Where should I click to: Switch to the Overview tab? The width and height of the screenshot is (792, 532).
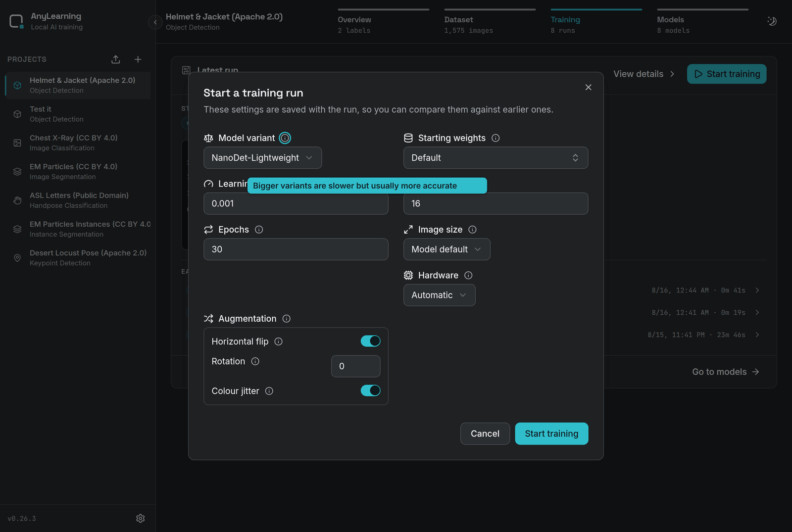tap(384, 22)
